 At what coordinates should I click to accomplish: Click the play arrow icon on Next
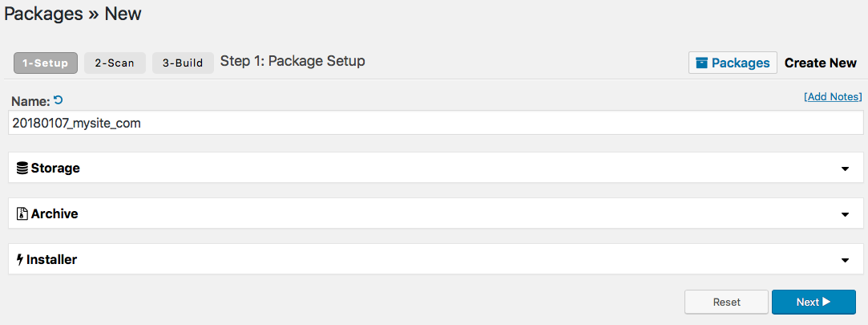pyautogui.click(x=826, y=302)
